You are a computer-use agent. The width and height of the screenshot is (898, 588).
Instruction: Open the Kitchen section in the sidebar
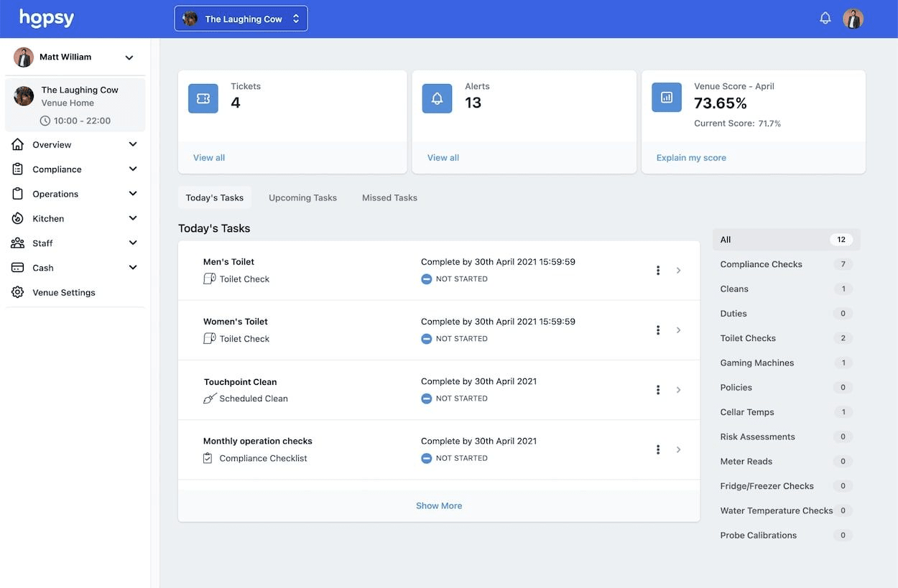pos(47,218)
